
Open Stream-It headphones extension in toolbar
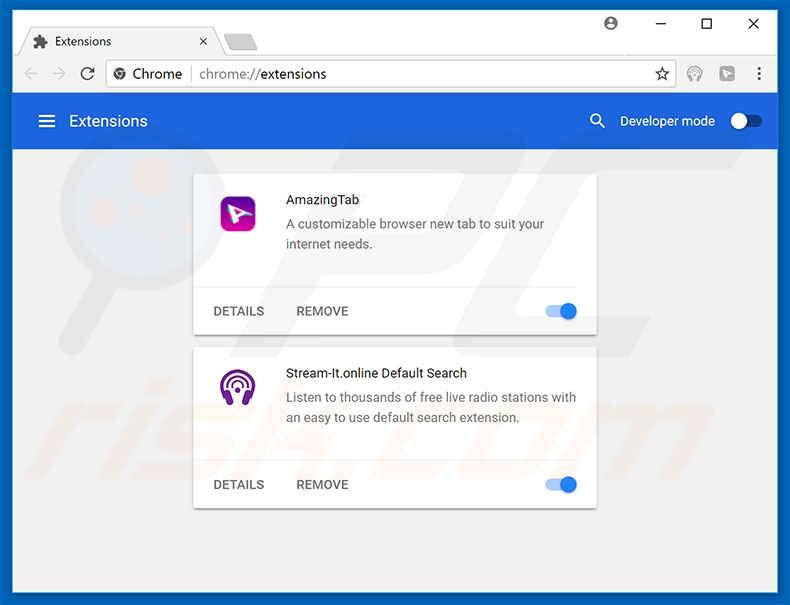click(695, 74)
